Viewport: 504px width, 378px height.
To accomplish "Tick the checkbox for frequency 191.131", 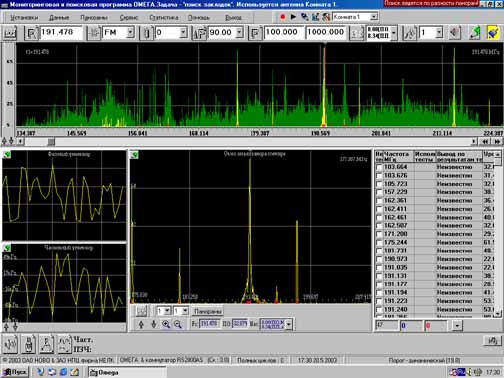I will point(379,276).
